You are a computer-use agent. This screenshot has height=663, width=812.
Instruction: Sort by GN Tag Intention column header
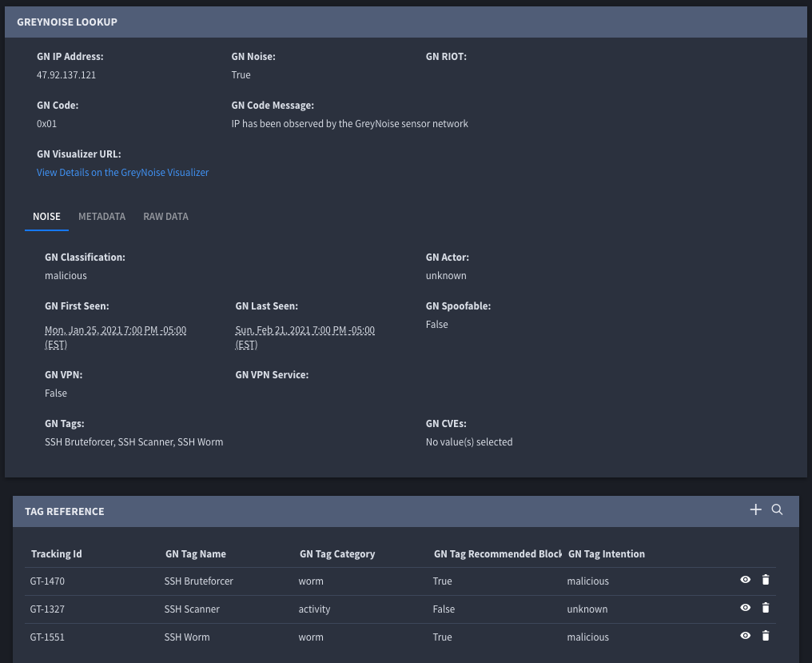[x=607, y=554]
